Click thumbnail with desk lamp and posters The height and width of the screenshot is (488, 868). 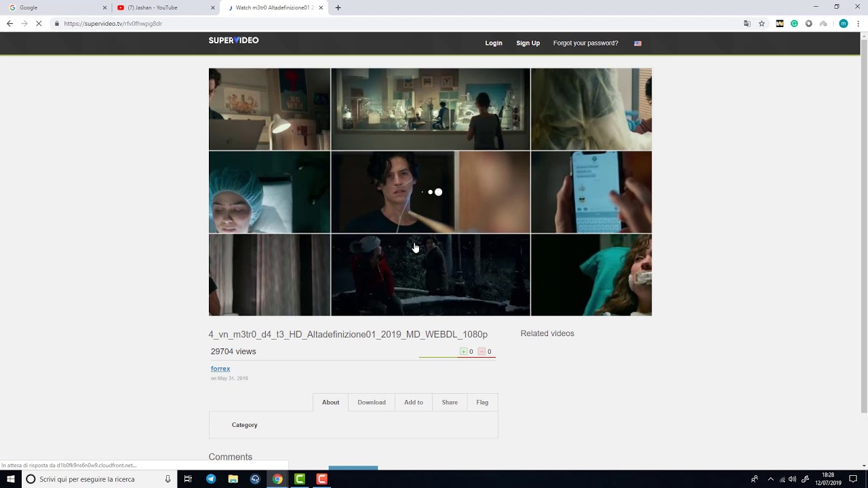[x=269, y=109]
